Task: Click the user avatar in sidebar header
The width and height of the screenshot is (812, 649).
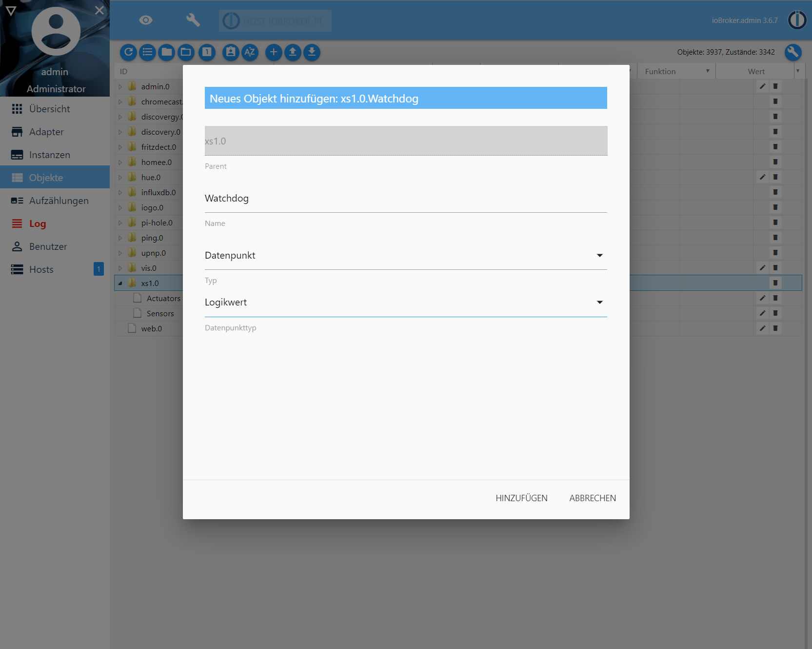Action: tap(56, 32)
